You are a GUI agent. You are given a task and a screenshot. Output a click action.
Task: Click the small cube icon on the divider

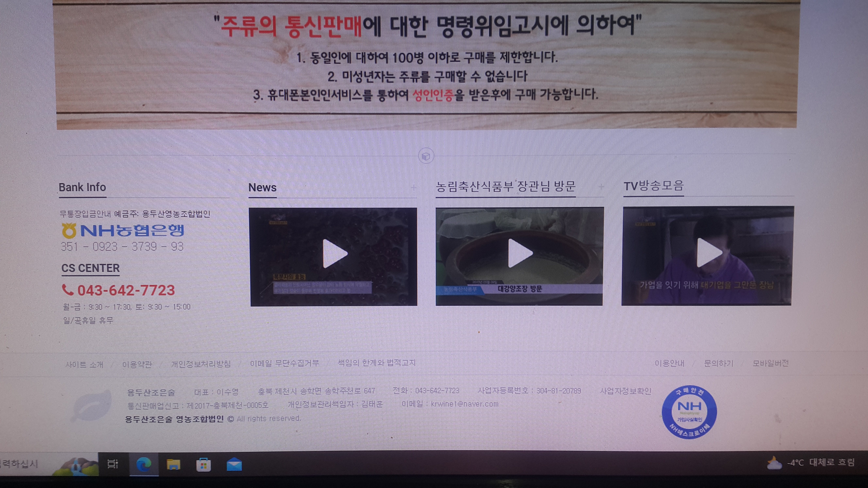[426, 156]
